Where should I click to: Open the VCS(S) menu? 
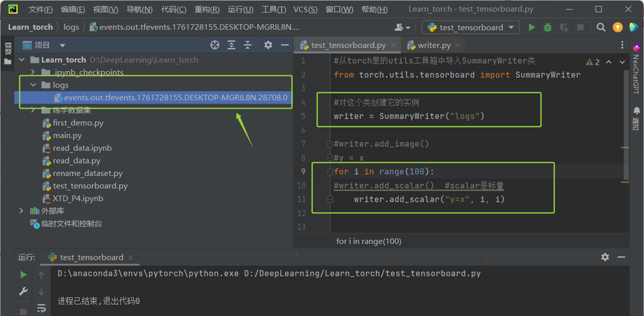click(x=305, y=9)
